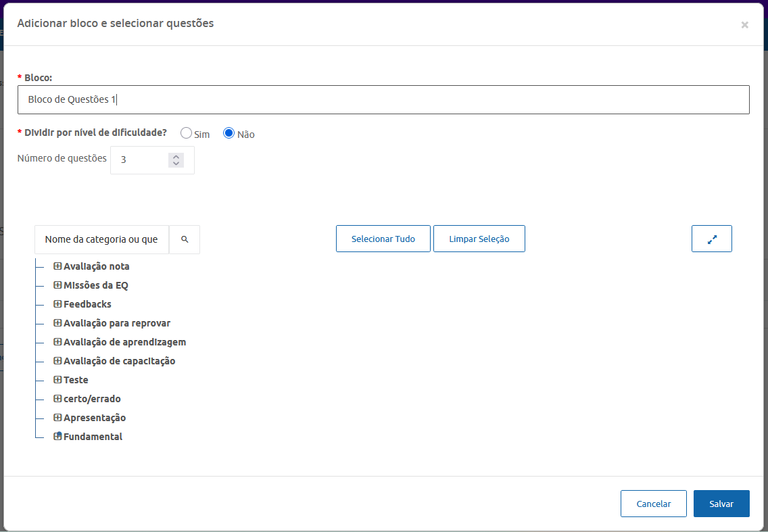This screenshot has height=532, width=768.
Task: Select the Avaliação de aprendizagem tree item
Action: (x=124, y=342)
